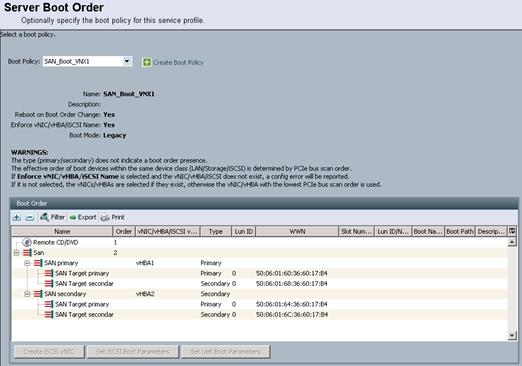This screenshot has height=366, width=522.
Task: Click icon of SAN Target secondary WWN 50:06:01:68
Action: pos(49,284)
